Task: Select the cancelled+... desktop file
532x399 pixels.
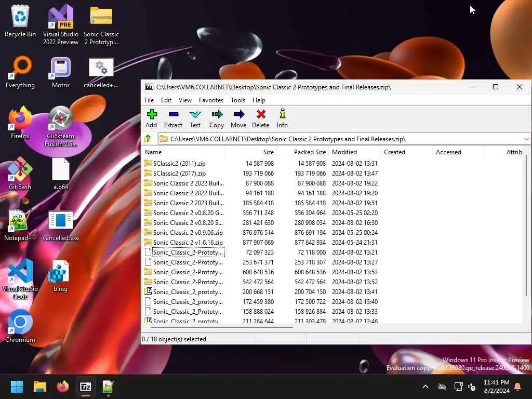Action: click(101, 72)
